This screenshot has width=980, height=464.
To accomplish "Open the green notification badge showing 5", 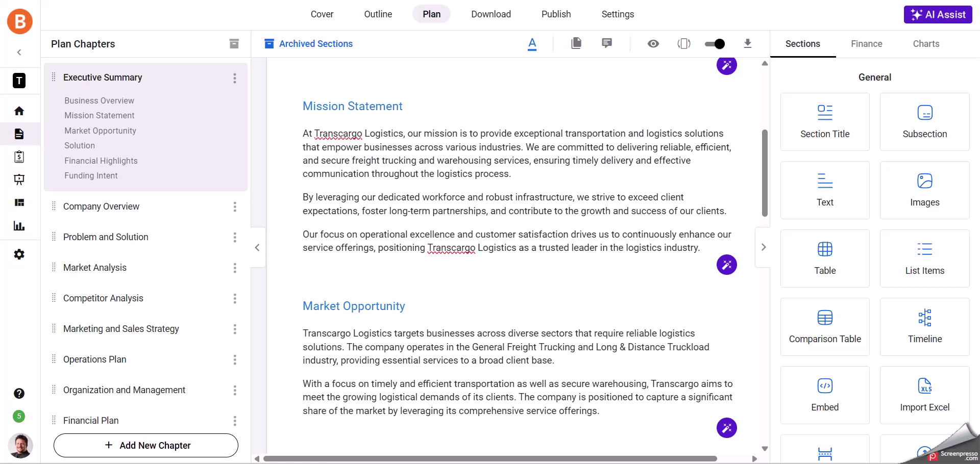I will (x=19, y=416).
